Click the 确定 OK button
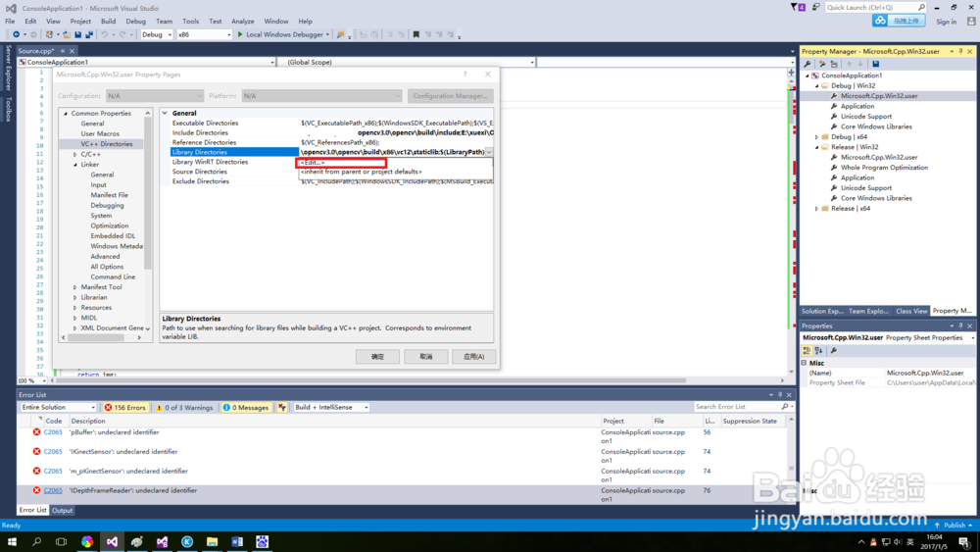The width and height of the screenshot is (980, 552). tap(377, 356)
